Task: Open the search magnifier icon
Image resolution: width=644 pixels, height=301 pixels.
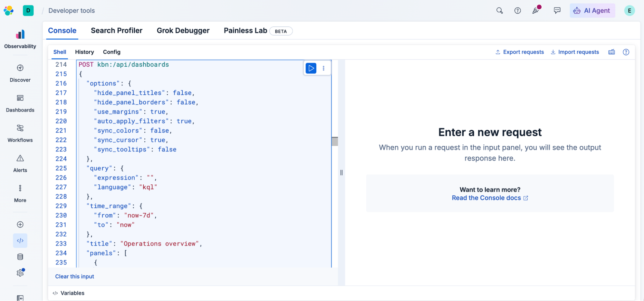Action: (499, 11)
